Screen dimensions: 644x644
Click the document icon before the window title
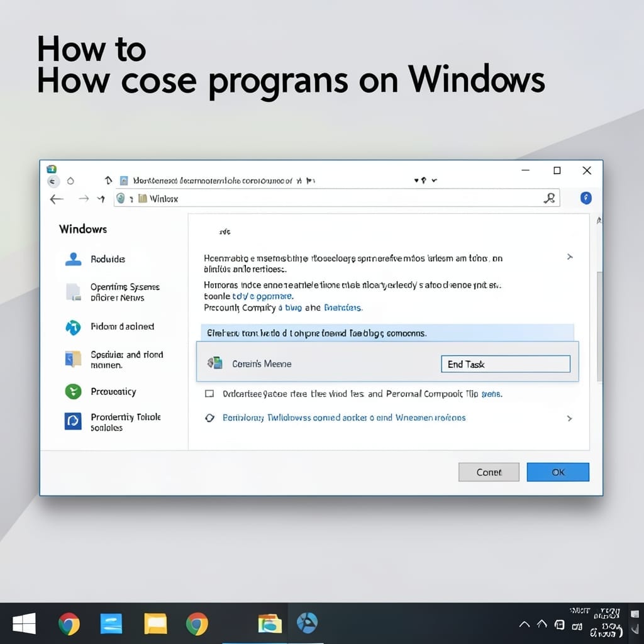tap(124, 180)
